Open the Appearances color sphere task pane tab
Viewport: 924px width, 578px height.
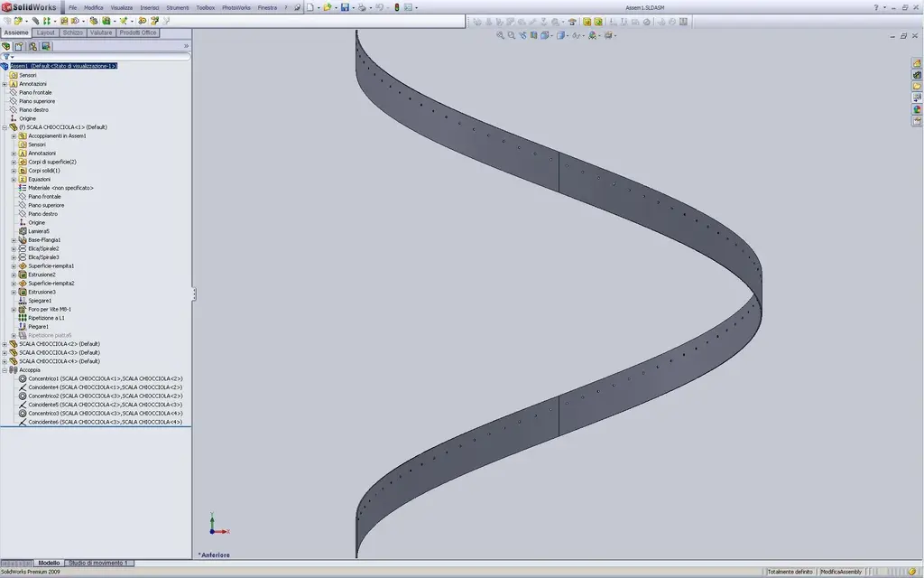pyautogui.click(x=917, y=109)
